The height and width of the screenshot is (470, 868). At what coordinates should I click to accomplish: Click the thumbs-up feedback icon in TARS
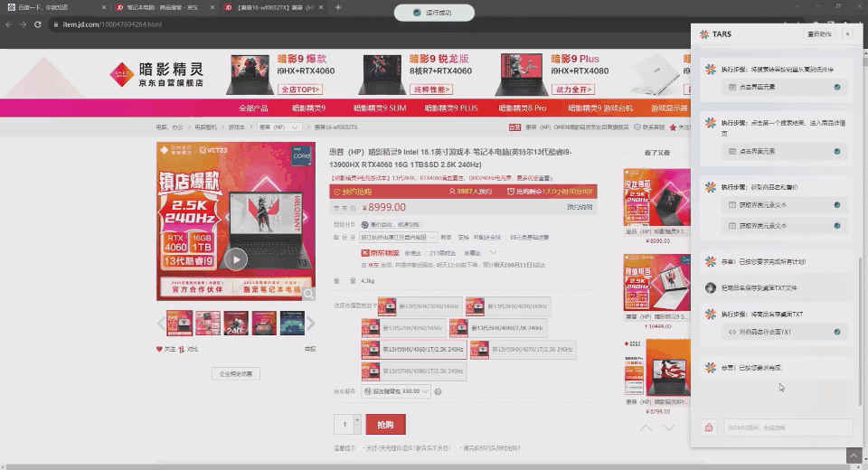[x=709, y=428]
